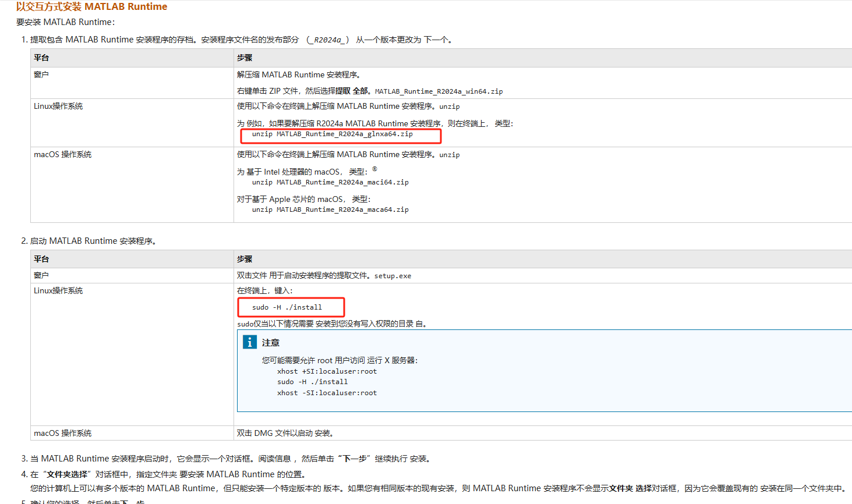This screenshot has height=504, width=852.
Task: Click the command unzip MATLAB_Runtime_R2024a_maci64.zip
Action: [x=330, y=183]
